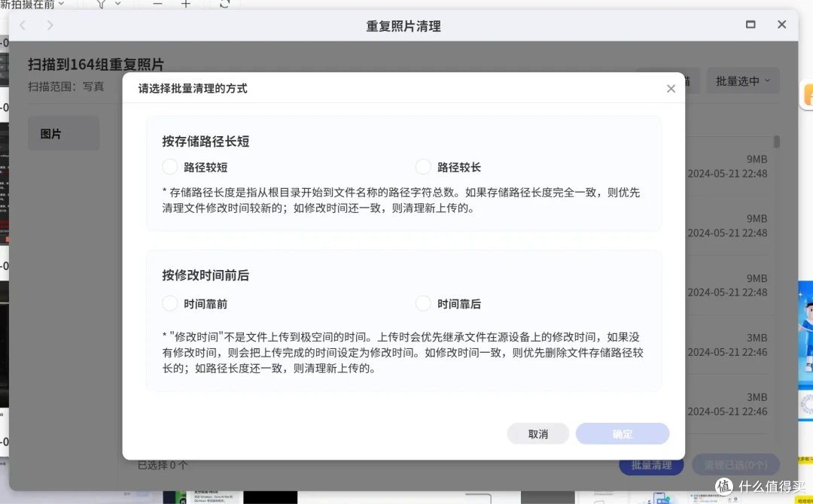The image size is (813, 504).
Task: Select the 图片 sidebar tab
Action: point(63,134)
